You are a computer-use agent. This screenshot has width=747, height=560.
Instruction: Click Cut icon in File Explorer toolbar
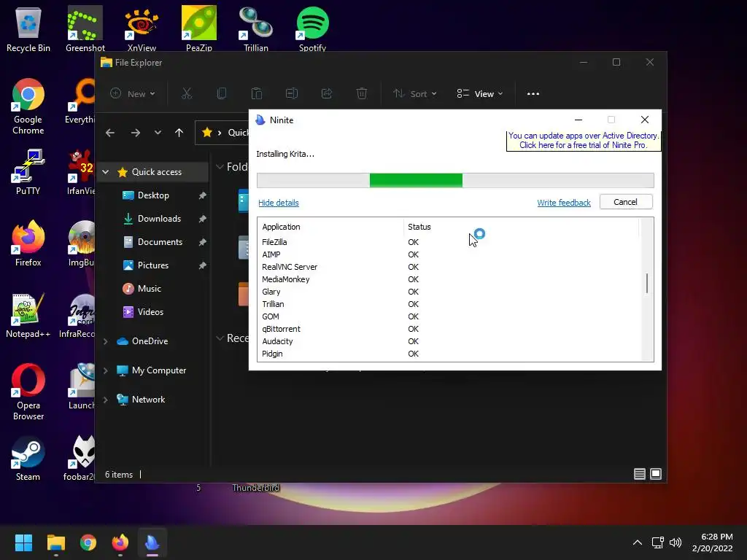click(x=187, y=93)
